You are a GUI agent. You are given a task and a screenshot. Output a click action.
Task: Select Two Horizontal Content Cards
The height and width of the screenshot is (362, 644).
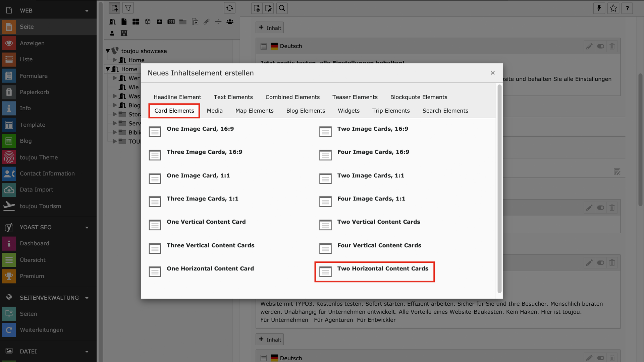pyautogui.click(x=382, y=269)
